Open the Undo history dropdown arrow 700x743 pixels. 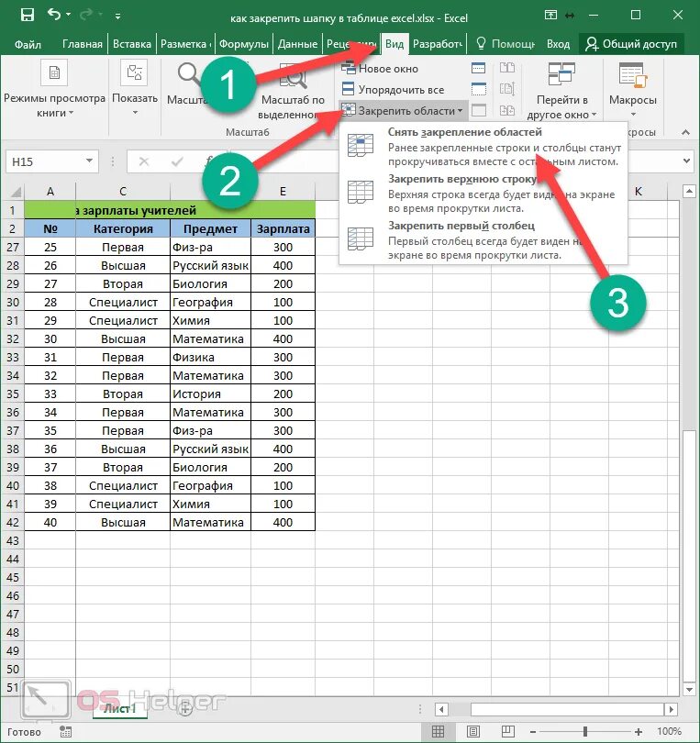click(69, 16)
